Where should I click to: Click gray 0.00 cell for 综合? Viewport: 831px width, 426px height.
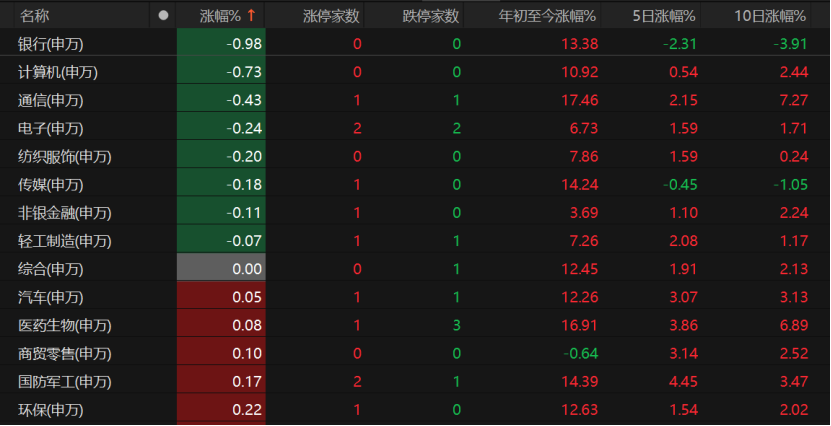[221, 269]
